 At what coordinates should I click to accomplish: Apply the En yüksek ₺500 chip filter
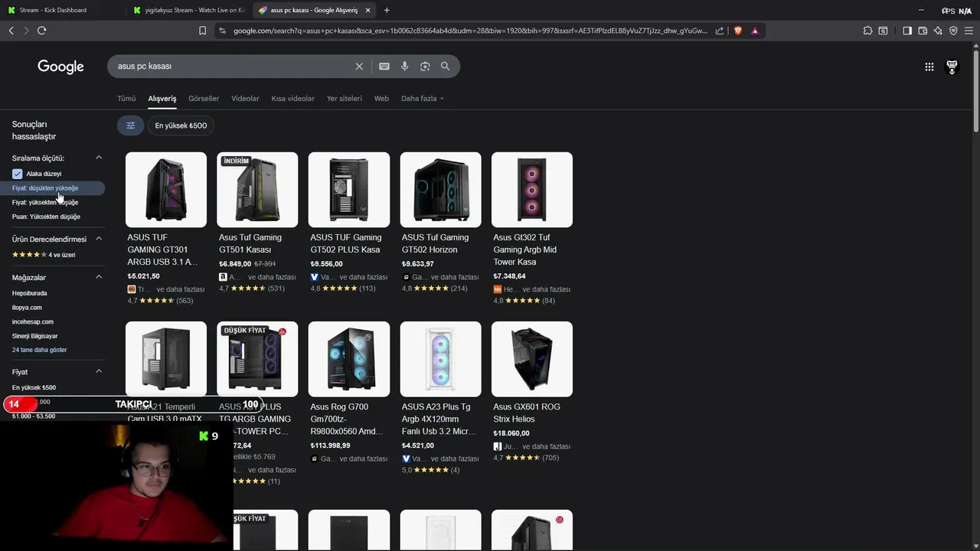(x=181, y=126)
